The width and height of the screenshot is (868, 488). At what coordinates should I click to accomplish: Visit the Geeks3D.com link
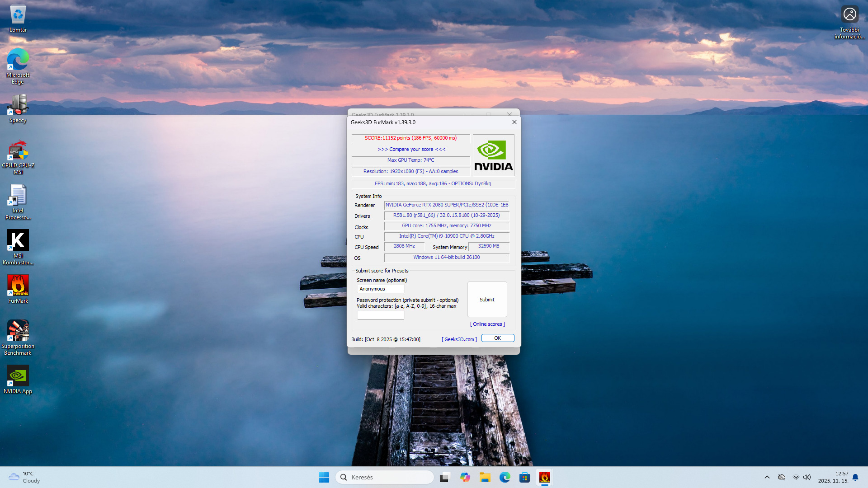click(x=458, y=339)
